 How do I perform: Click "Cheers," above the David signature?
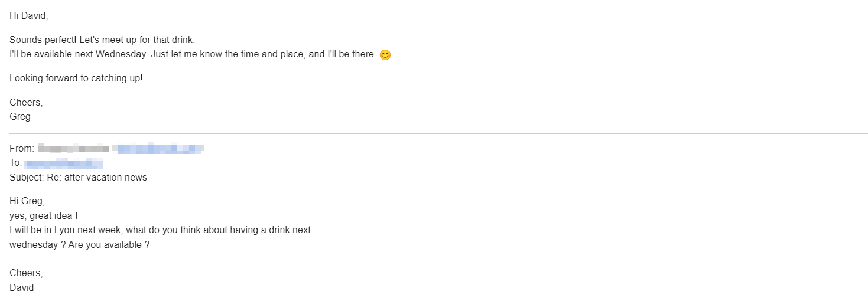26,273
